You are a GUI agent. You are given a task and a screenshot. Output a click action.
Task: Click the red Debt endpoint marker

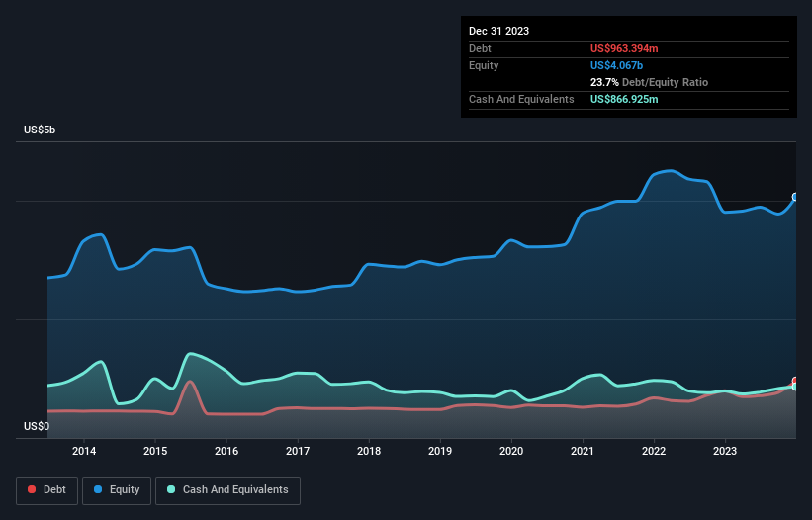tap(795, 381)
